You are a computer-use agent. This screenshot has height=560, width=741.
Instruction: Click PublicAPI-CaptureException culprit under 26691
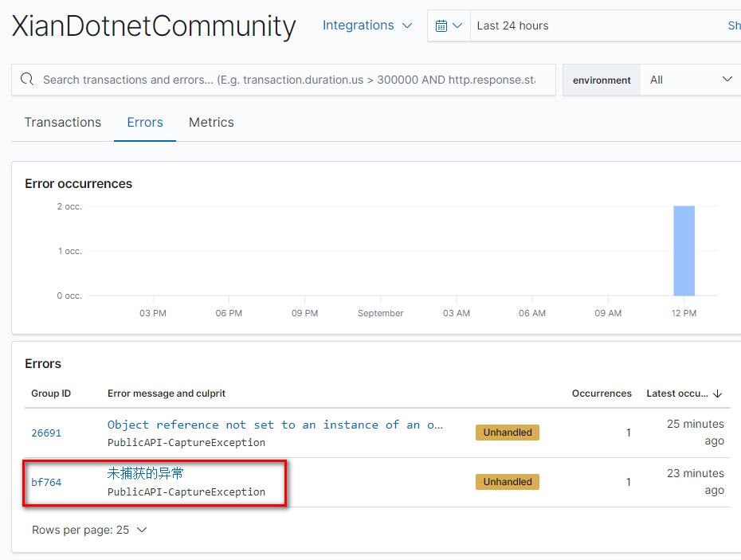[x=186, y=443]
